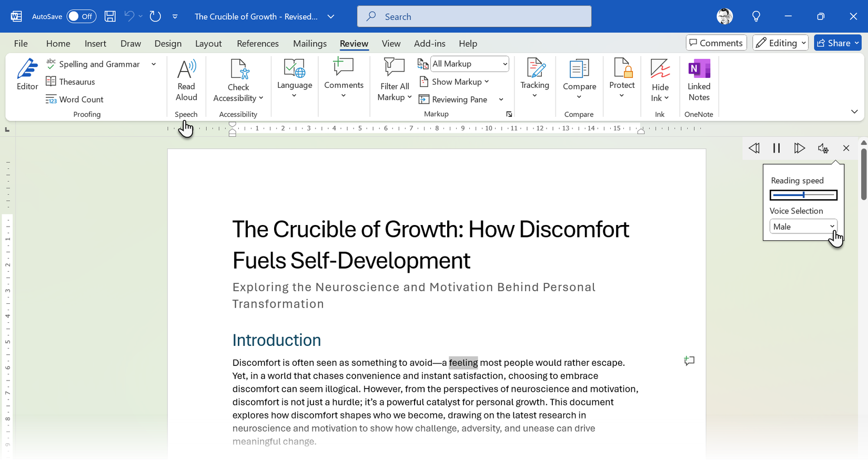Image resolution: width=868 pixels, height=460 pixels.
Task: Expand the All Markup dropdown
Action: tap(504, 64)
